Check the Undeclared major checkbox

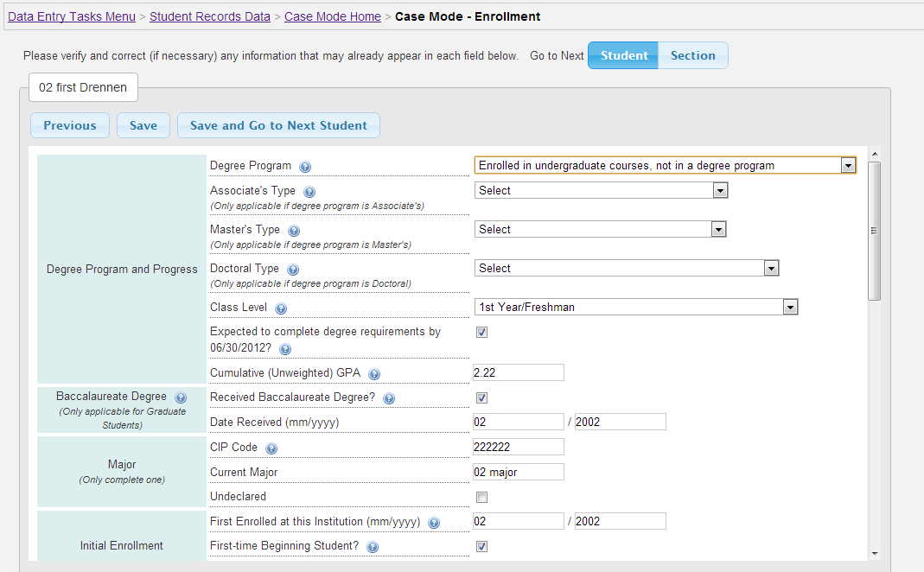point(482,497)
